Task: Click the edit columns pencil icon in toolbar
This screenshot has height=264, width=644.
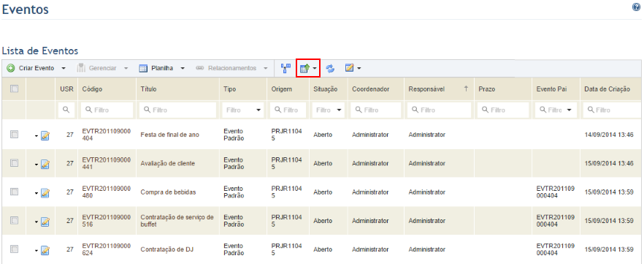Action: [x=350, y=68]
